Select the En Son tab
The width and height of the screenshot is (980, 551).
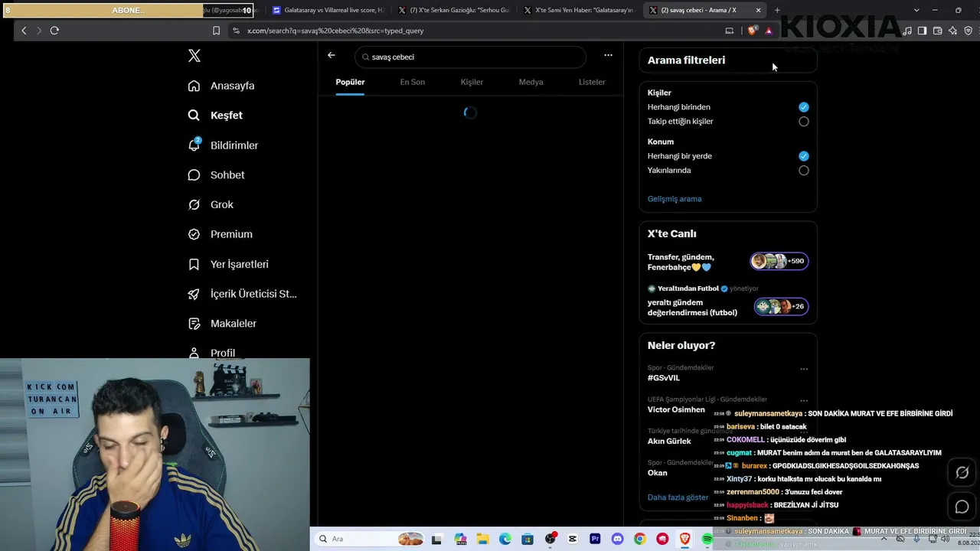click(x=413, y=82)
